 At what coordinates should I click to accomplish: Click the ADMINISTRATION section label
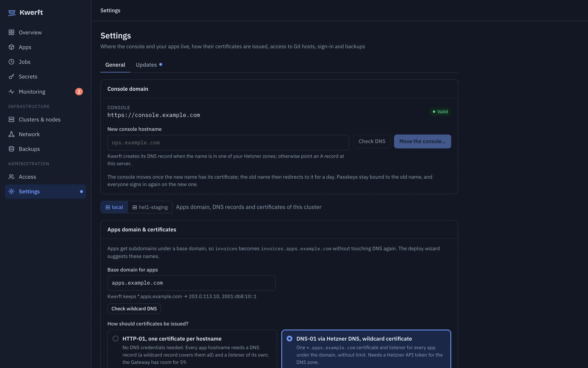click(x=29, y=164)
